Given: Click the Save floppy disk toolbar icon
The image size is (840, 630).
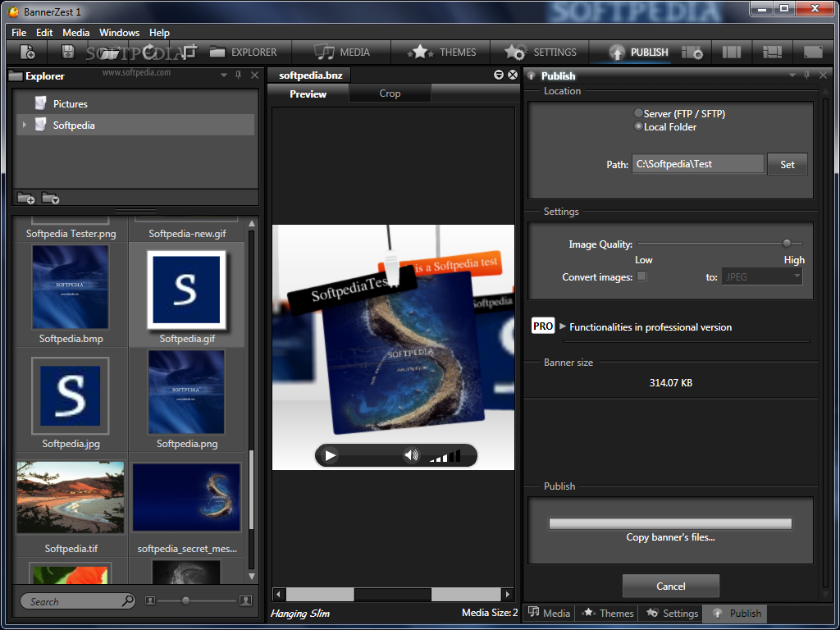Looking at the screenshot, I should [x=68, y=52].
